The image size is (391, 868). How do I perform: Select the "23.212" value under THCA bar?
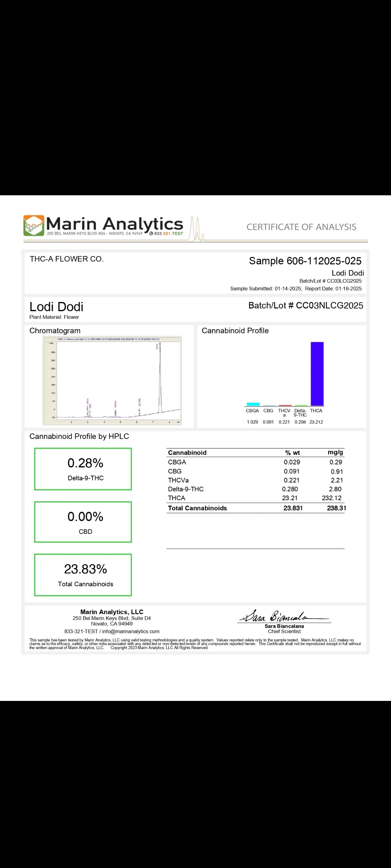(316, 422)
